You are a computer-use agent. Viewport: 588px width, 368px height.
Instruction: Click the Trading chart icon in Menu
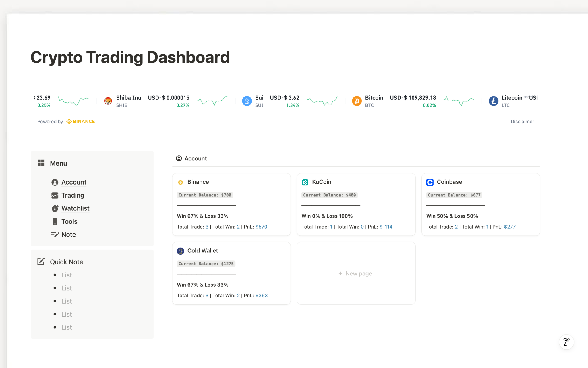pos(55,195)
